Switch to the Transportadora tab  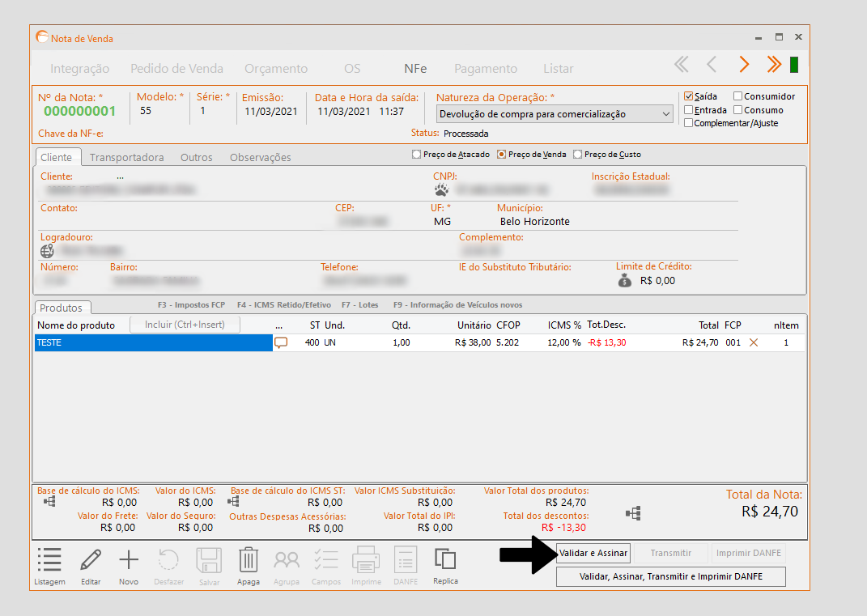[x=126, y=157]
